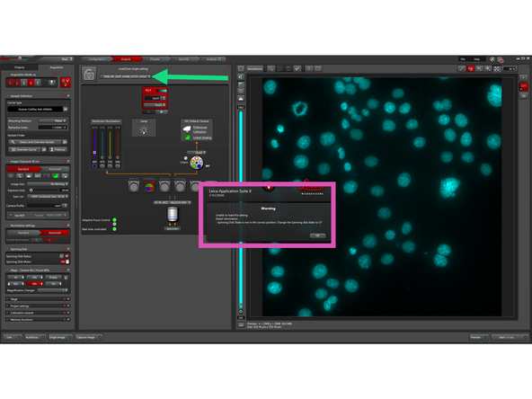532x399 pixels.
Task: Click the trash icon in Magnification panel
Action: click(x=66, y=278)
